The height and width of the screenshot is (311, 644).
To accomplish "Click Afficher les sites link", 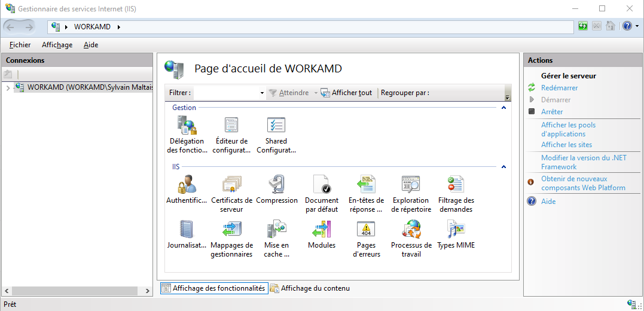I will (x=566, y=145).
